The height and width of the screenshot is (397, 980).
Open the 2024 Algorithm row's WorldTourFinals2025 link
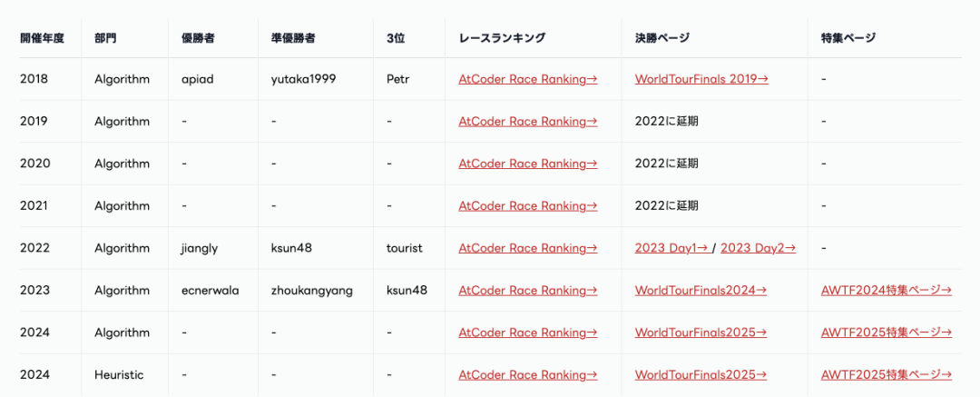coord(701,332)
